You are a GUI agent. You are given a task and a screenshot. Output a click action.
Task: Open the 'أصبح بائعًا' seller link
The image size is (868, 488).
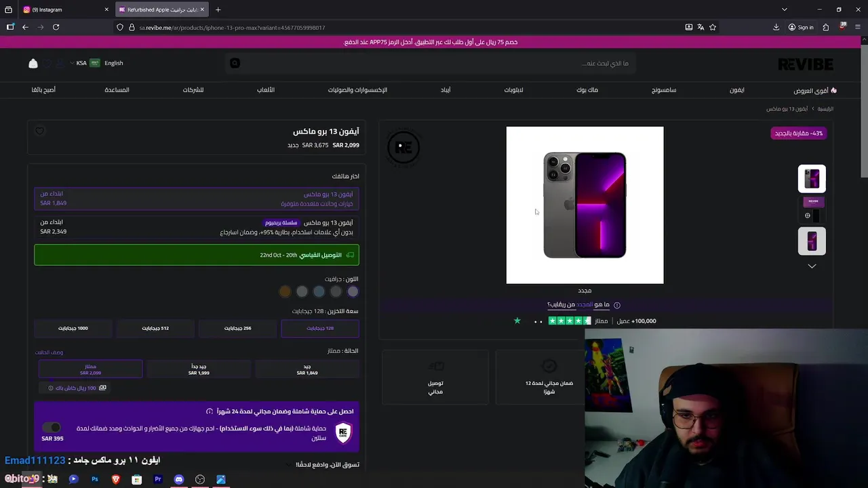tap(43, 90)
